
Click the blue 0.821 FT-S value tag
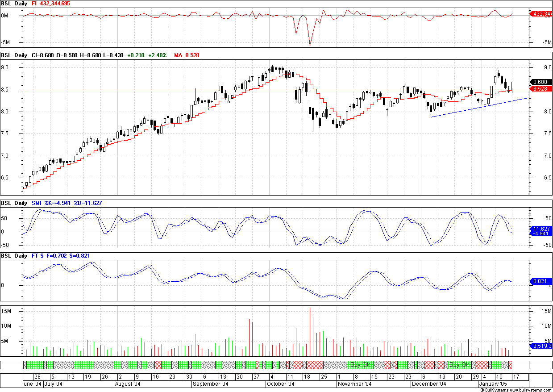tap(541, 281)
